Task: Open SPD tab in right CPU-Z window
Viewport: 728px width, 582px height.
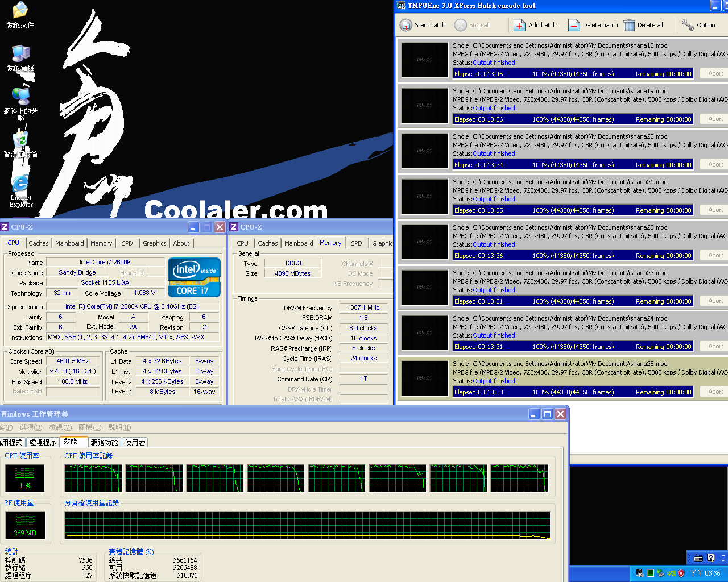Action: 357,243
